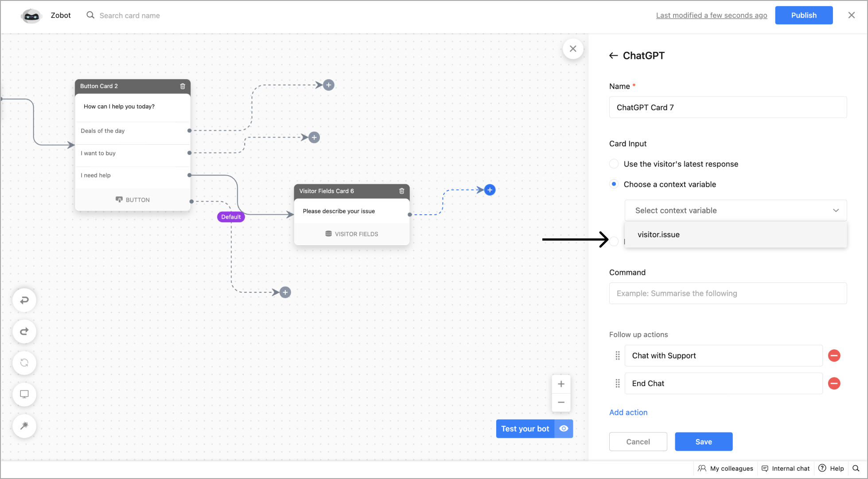The width and height of the screenshot is (868, 479).
Task: Open My colleagues in bottom bar
Action: coord(726,468)
